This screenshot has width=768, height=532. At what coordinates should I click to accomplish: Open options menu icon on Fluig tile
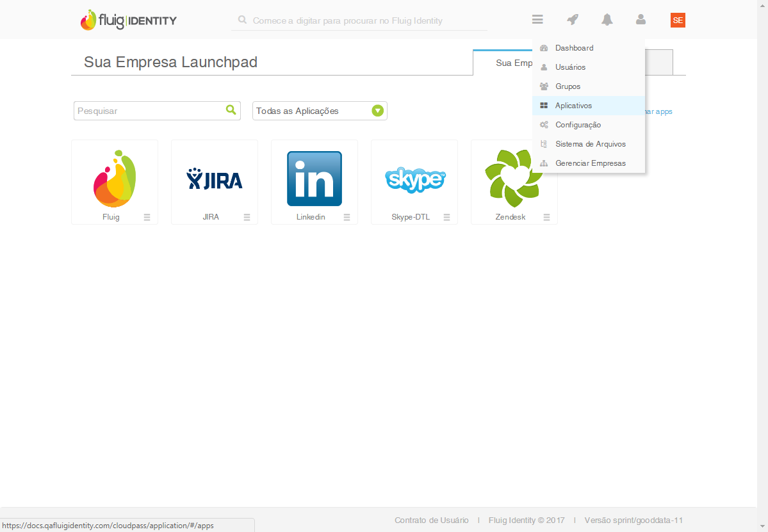point(147,217)
